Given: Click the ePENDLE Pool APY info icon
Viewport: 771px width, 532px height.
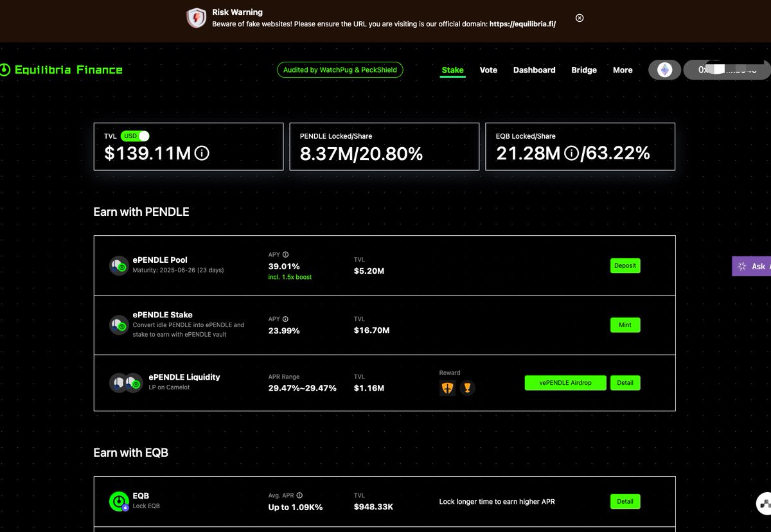Looking at the screenshot, I should 285,254.
